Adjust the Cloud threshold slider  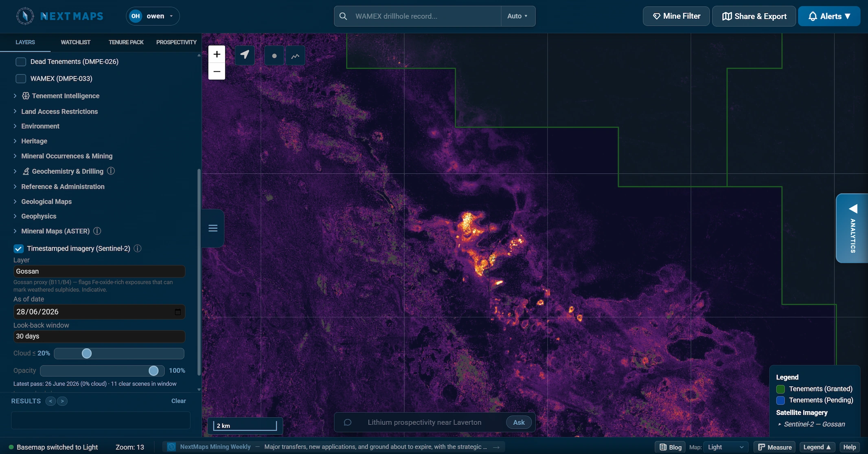[x=119, y=353]
